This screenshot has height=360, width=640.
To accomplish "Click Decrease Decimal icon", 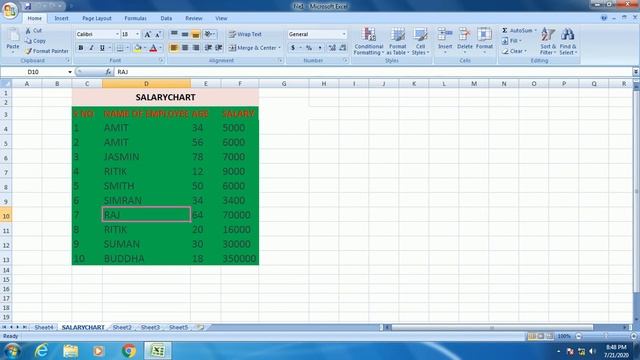I will pyautogui.click(x=343, y=48).
